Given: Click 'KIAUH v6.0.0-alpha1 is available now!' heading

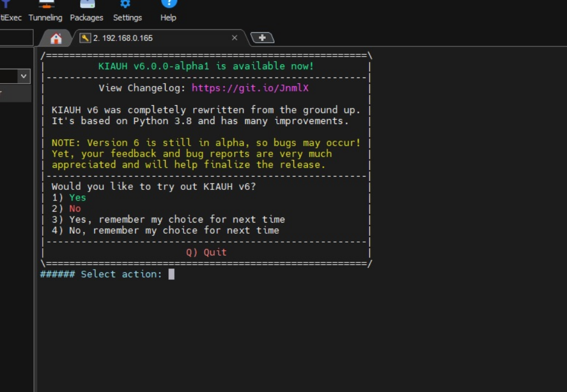Looking at the screenshot, I should pos(206,66).
